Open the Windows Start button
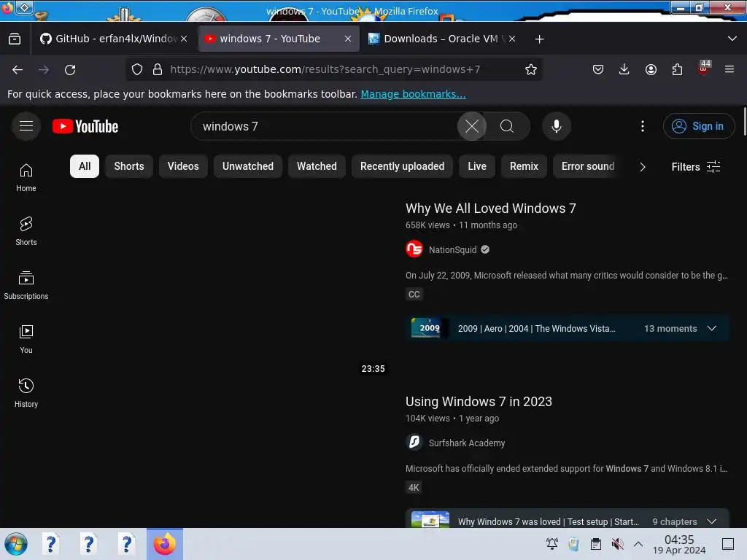The image size is (747, 560). [16, 544]
